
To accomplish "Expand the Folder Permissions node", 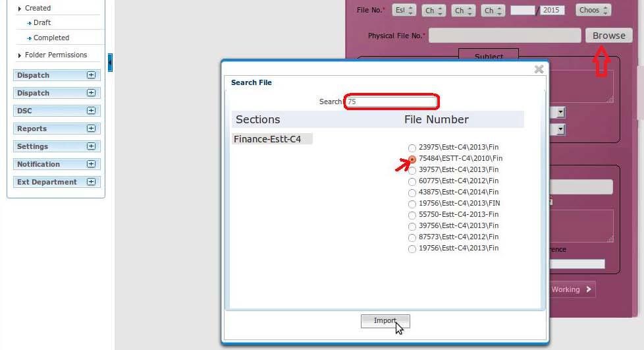I will point(19,55).
